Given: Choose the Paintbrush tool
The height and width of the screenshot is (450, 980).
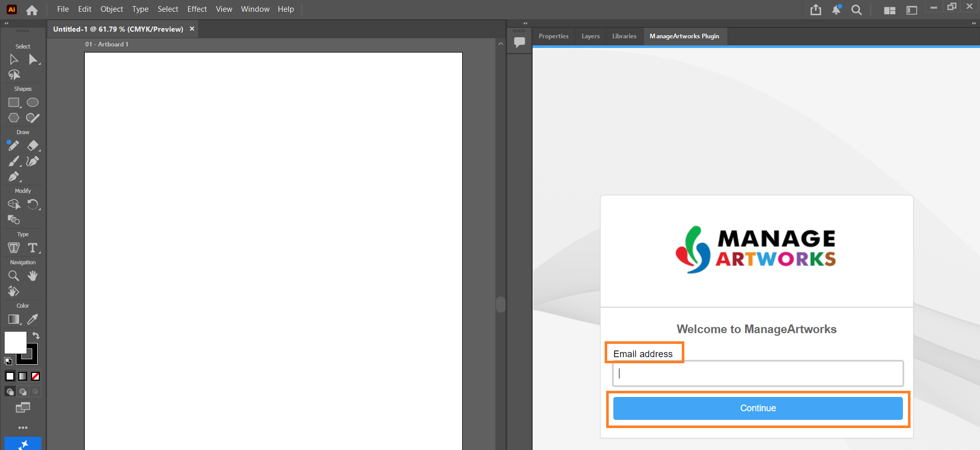Looking at the screenshot, I should tap(14, 161).
